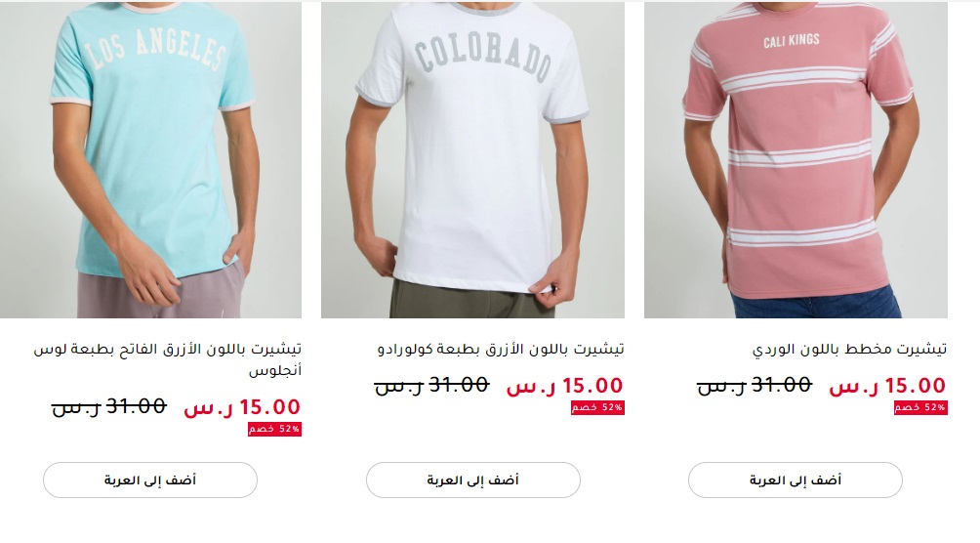The image size is (980, 543).
Task: Open the title link containing كولورادو
Action: [501, 349]
